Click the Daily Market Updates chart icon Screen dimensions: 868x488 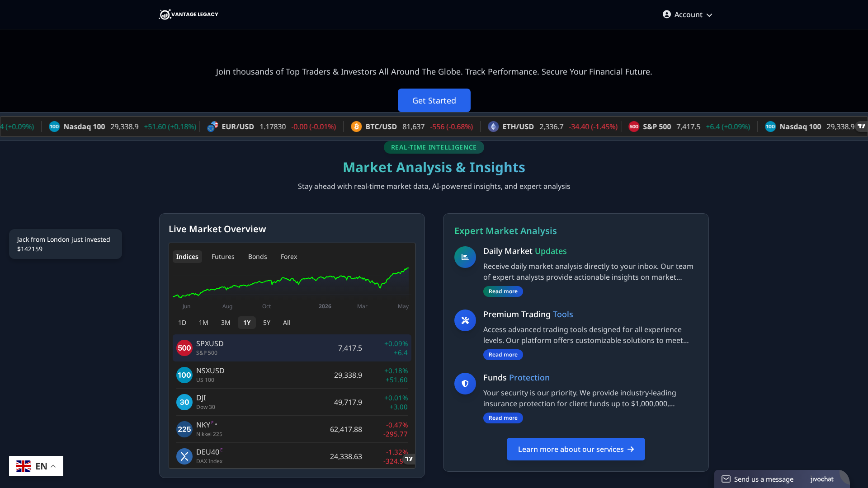[x=465, y=257]
